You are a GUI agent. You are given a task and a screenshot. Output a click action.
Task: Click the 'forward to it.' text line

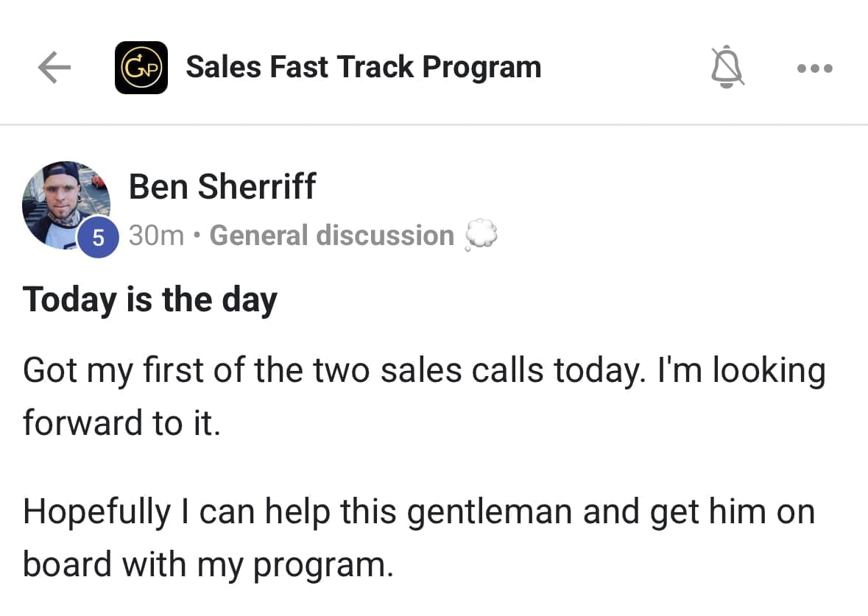click(121, 422)
